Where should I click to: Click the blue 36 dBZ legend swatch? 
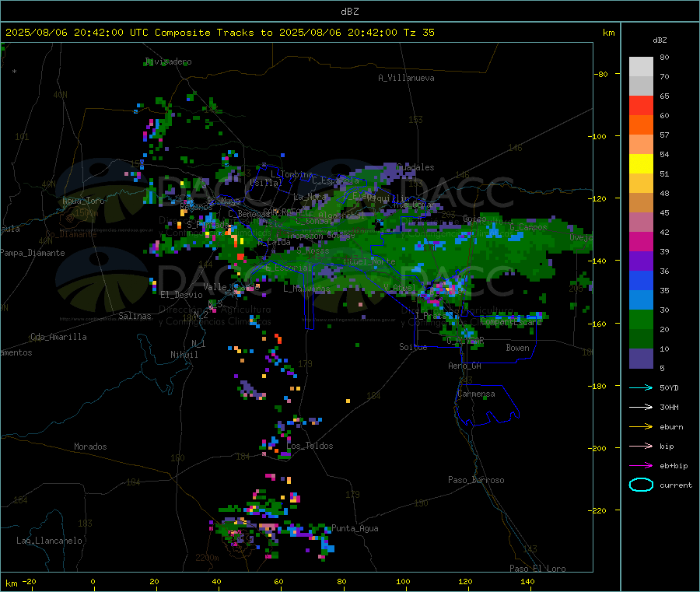(x=641, y=280)
